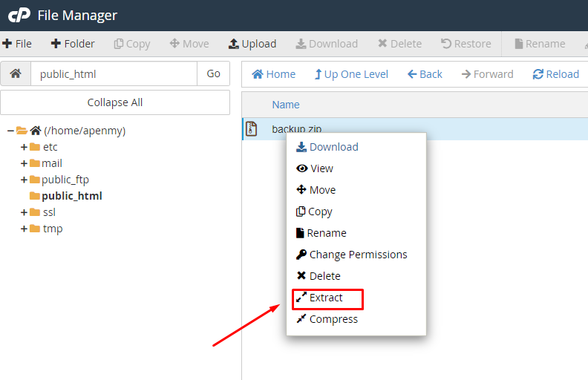Go Up One Level in navigation bar
The height and width of the screenshot is (380, 588).
pyautogui.click(x=350, y=74)
